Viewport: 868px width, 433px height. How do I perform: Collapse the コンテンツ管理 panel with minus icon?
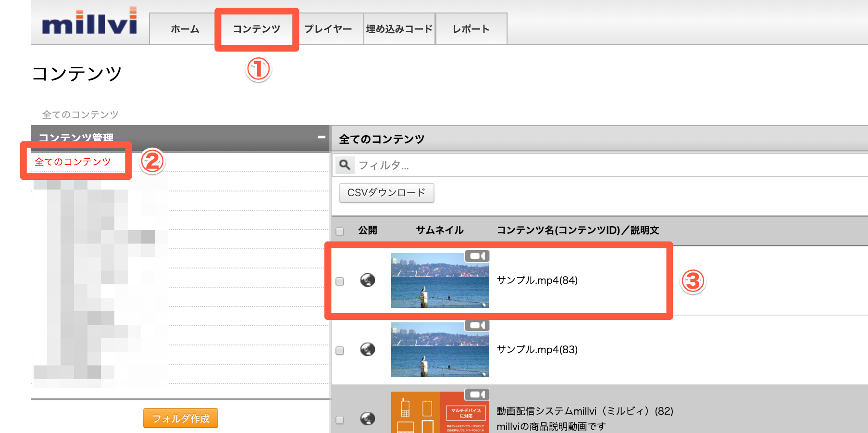click(322, 137)
